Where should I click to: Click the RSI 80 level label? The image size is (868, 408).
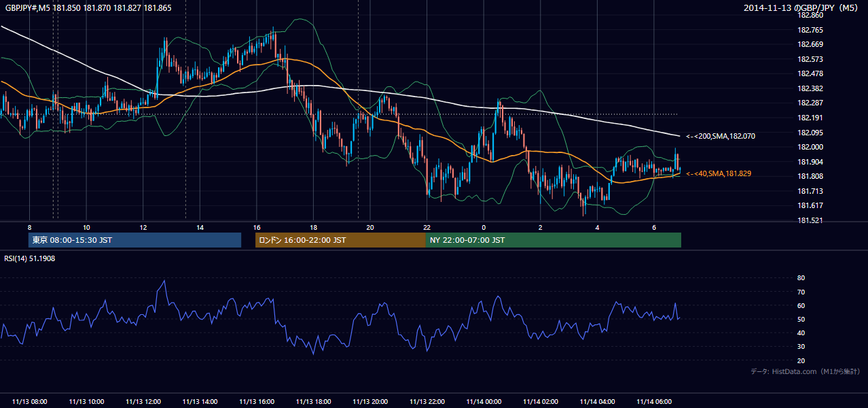pyautogui.click(x=801, y=278)
